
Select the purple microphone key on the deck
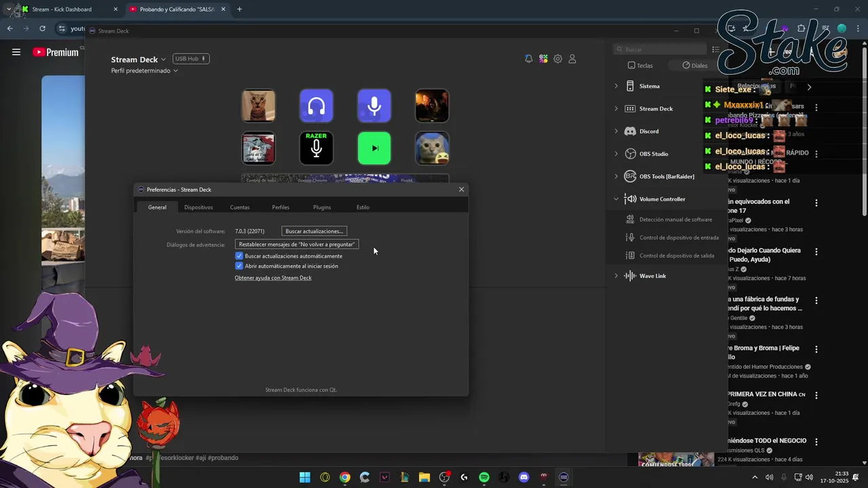tap(374, 106)
